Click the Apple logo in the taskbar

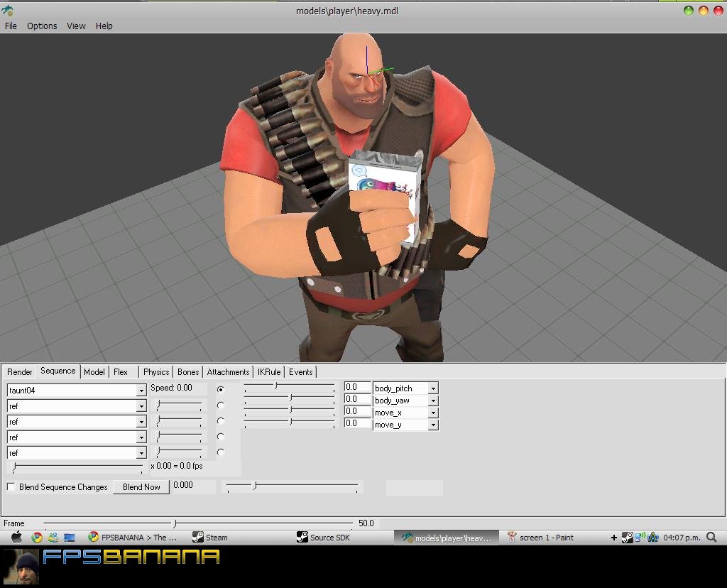coord(16,538)
